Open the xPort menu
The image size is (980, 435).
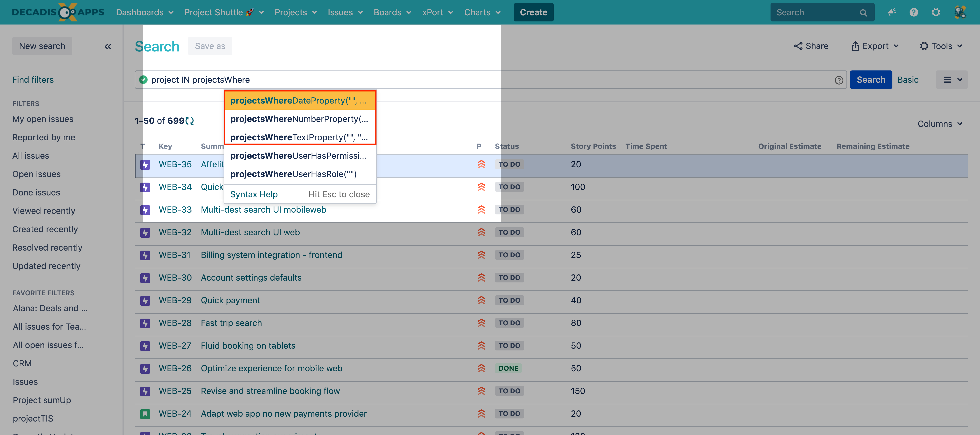click(x=438, y=12)
